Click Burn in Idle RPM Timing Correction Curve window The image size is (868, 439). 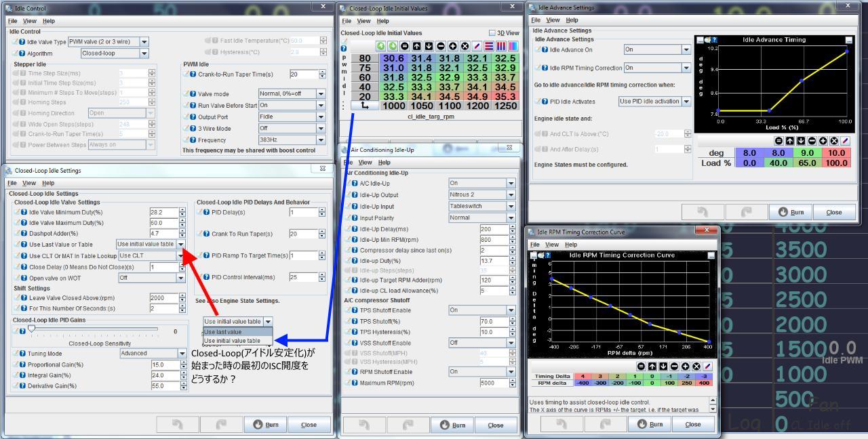tap(651, 424)
